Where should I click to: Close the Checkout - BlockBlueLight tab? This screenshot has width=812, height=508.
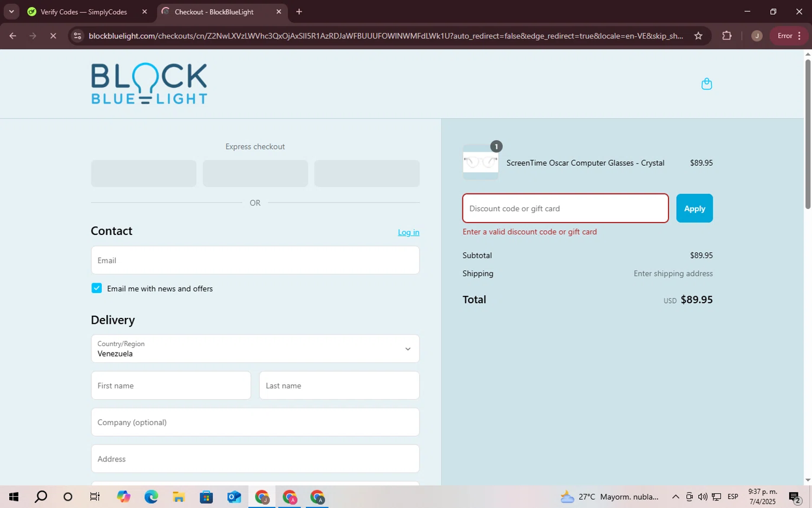click(279, 11)
